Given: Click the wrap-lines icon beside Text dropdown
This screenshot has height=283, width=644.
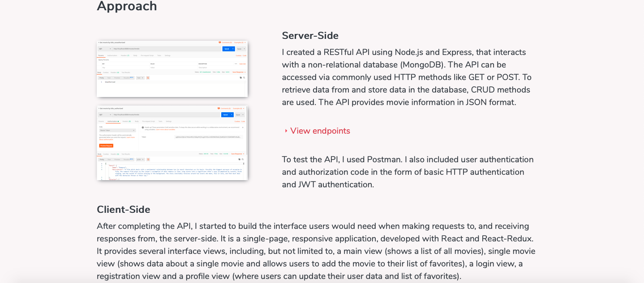Looking at the screenshot, I should (x=148, y=78).
